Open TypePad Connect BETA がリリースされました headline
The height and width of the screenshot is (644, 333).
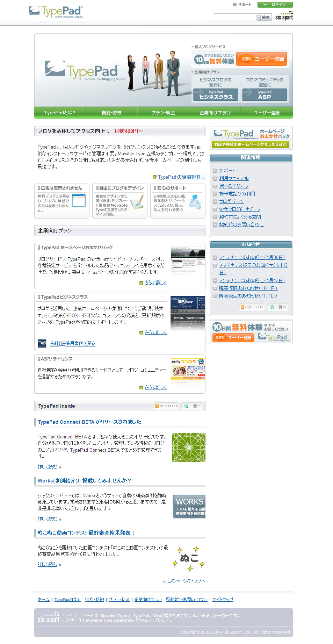[x=89, y=422]
